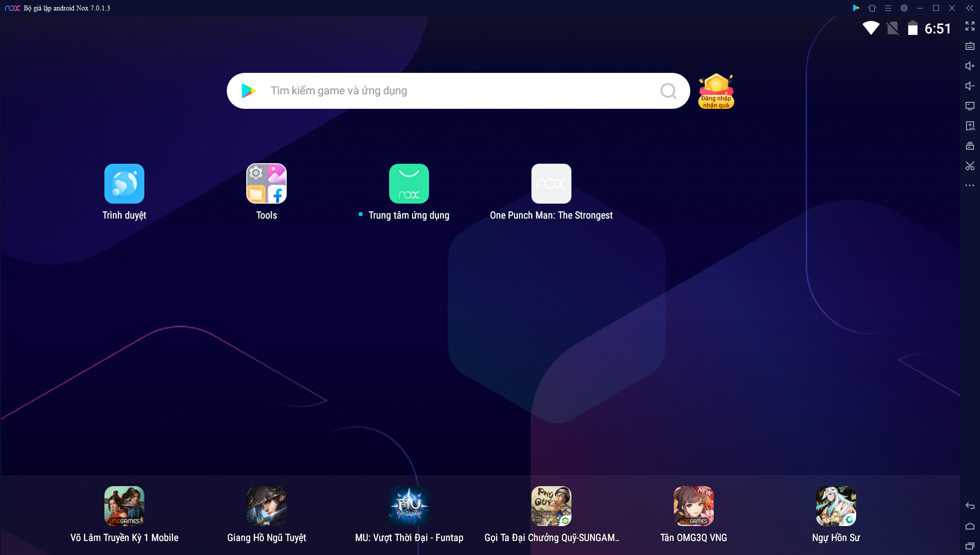Launch Giang Hồ Ngũ Tuyệt game

267,506
